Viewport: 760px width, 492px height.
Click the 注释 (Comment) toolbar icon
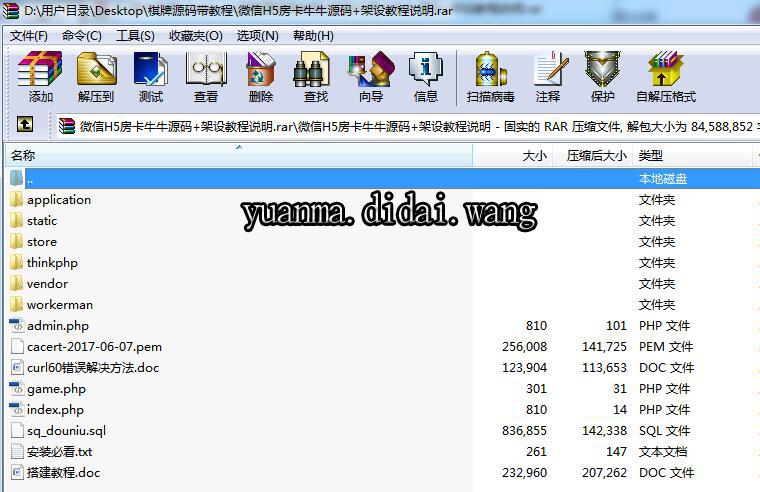coord(551,70)
